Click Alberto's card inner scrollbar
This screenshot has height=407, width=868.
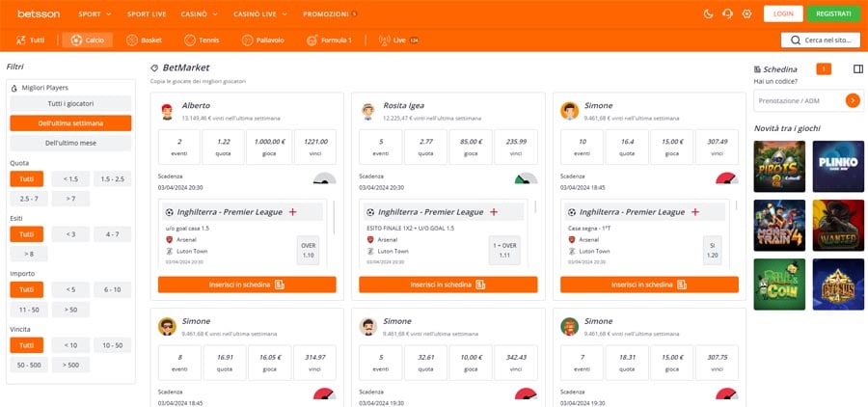[x=334, y=216]
